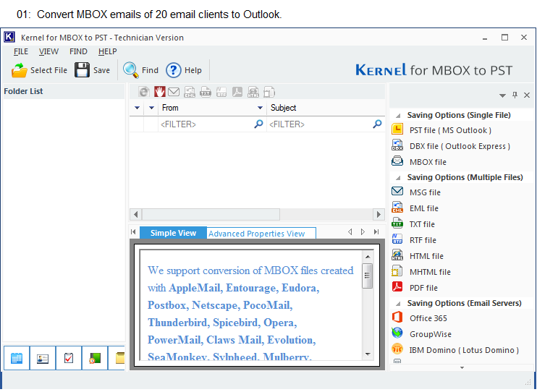
Task: Click the Internet Explorer style toolbar icon
Action: coord(144,92)
